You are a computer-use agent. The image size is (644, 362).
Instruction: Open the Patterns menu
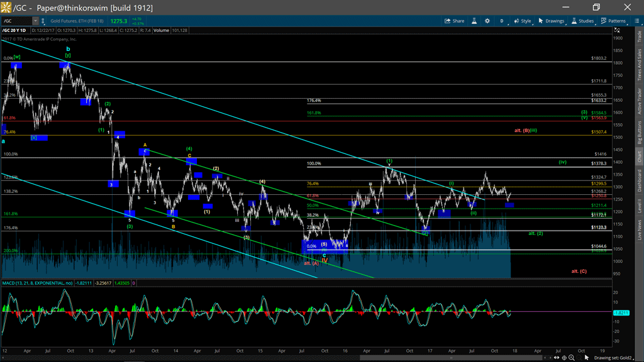click(613, 21)
